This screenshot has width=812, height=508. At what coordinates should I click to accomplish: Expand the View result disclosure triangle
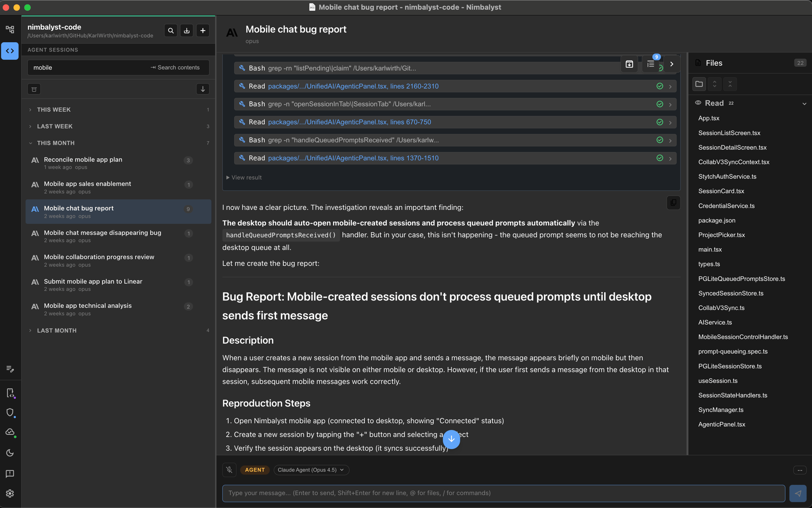228,177
